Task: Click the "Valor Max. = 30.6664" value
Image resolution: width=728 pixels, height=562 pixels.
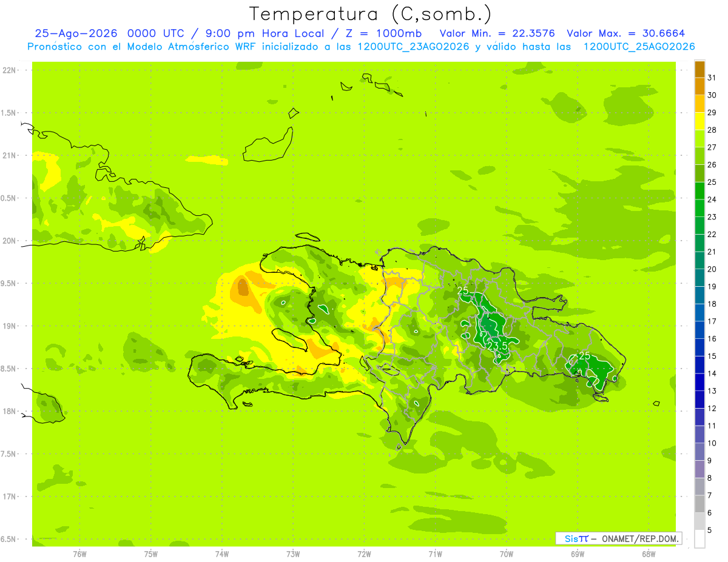Action: coord(626,33)
